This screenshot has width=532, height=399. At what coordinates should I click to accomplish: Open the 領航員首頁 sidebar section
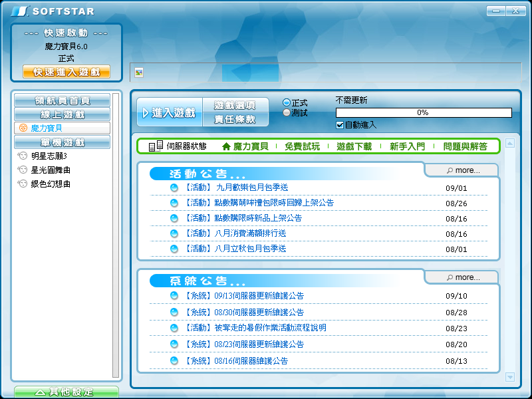point(62,100)
